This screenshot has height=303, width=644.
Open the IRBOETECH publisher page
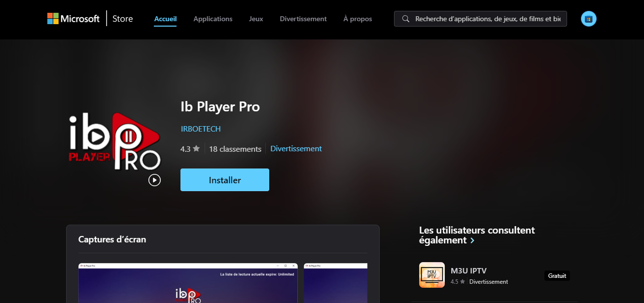200,129
